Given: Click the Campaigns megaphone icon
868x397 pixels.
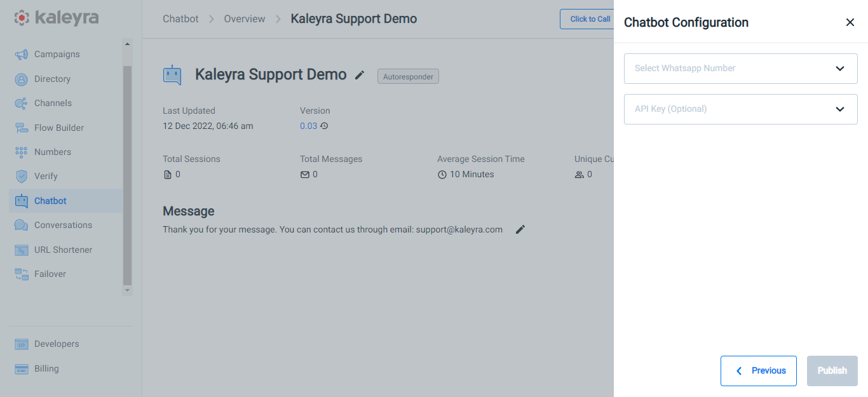Looking at the screenshot, I should click(22, 55).
